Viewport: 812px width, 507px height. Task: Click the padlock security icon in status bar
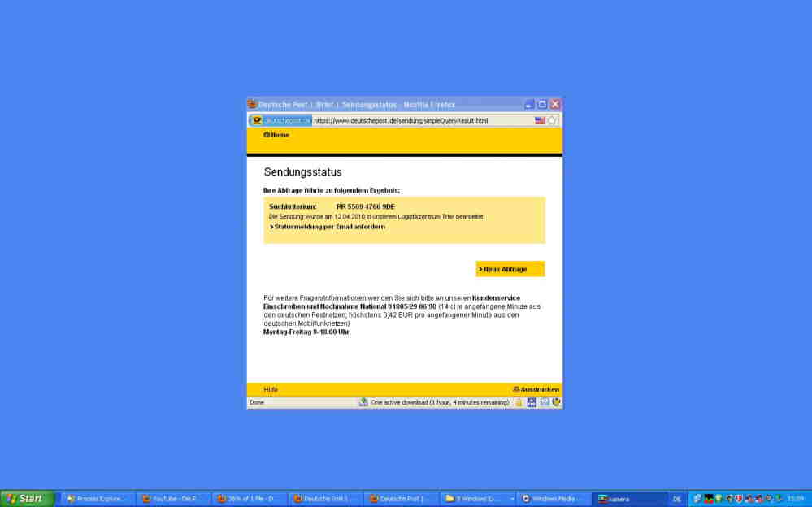pyautogui.click(x=519, y=402)
